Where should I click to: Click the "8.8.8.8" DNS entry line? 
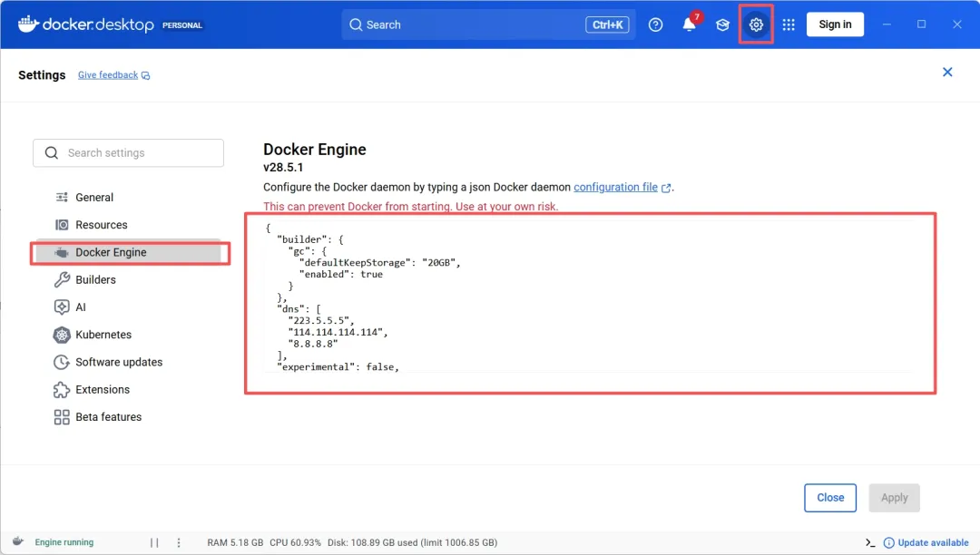(312, 344)
